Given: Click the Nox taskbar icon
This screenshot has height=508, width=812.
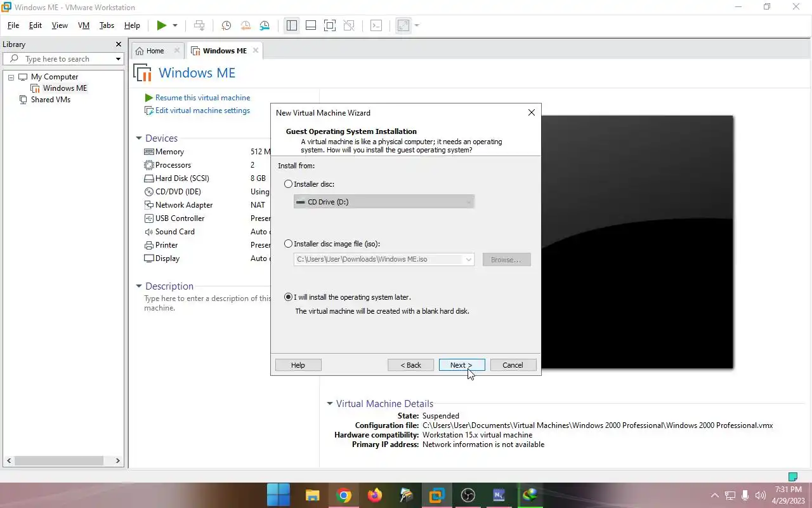Looking at the screenshot, I should (499, 495).
